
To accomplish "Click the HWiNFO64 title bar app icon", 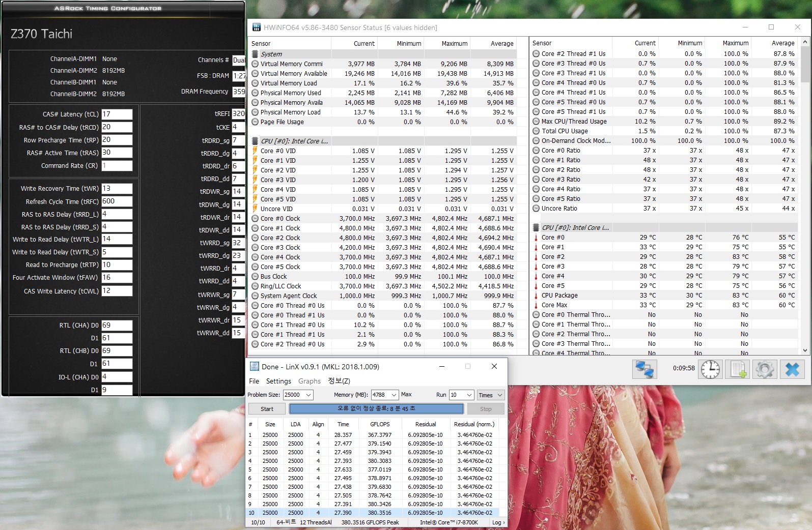I will tap(257, 27).
